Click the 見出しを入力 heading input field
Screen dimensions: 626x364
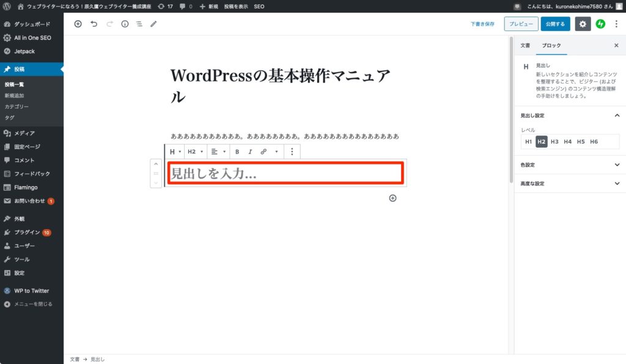[285, 173]
